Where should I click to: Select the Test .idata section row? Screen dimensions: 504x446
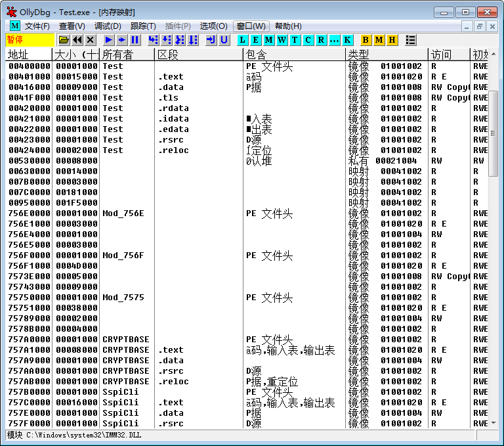[247, 119]
